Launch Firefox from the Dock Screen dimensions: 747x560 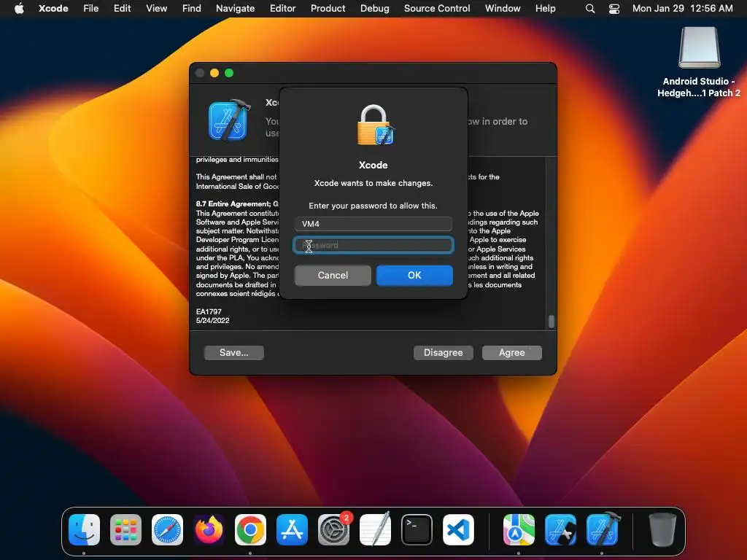tap(209, 529)
